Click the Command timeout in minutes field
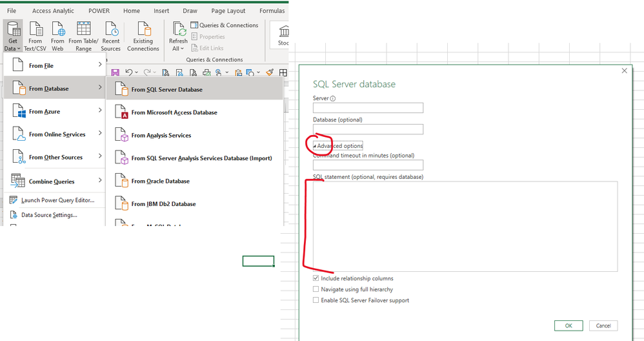Image resolution: width=644 pixels, height=341 pixels. (368, 165)
